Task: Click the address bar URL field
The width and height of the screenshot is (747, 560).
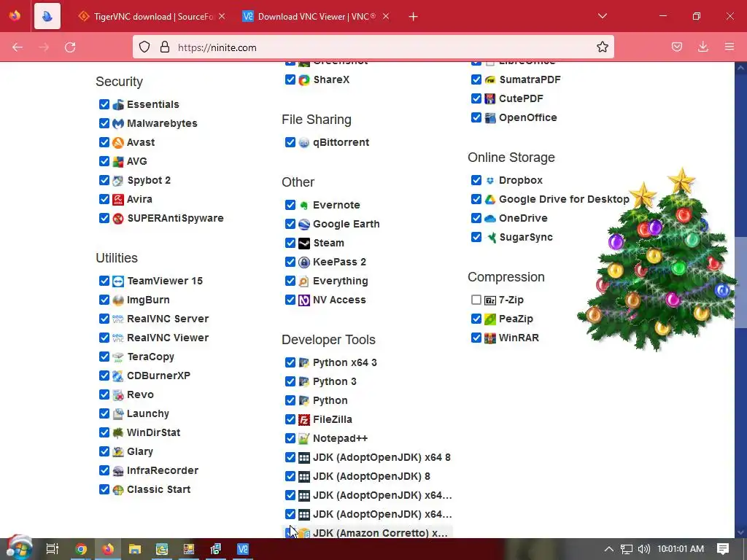Action: pyautogui.click(x=373, y=47)
